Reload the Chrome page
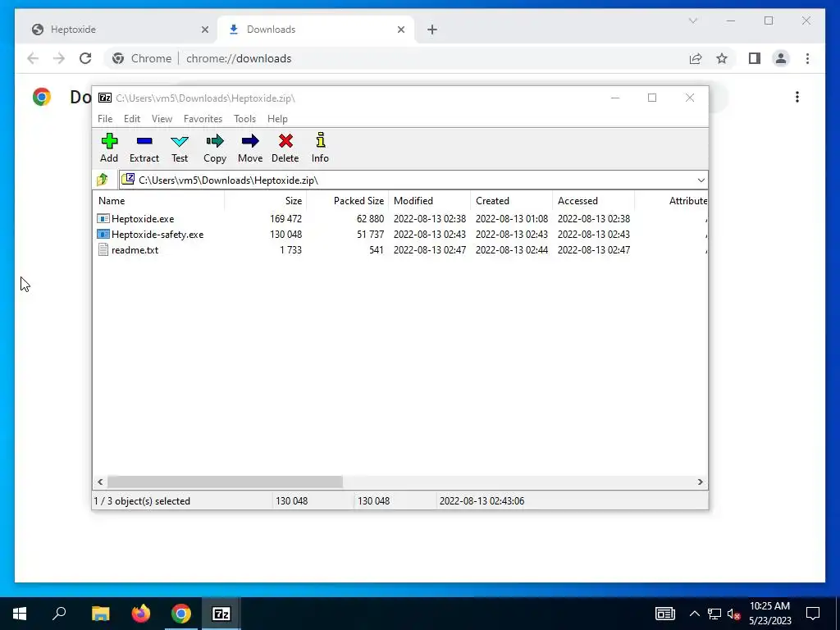 click(85, 58)
